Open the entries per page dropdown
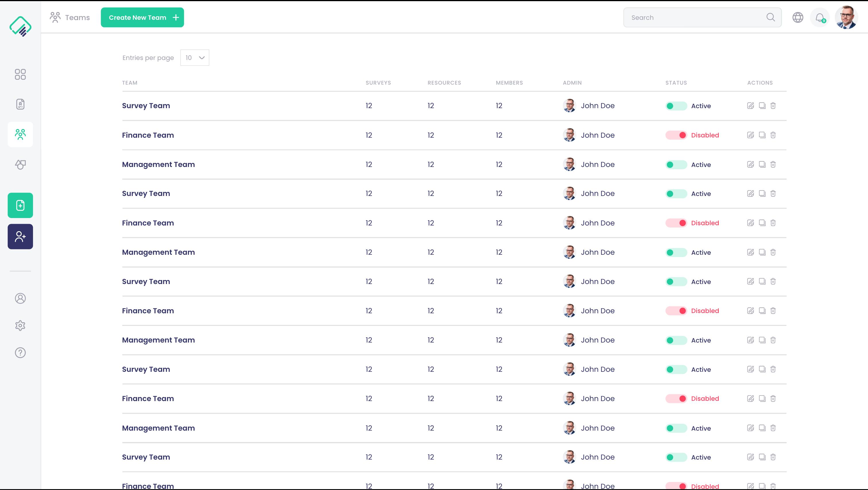Viewport: 868px width, 490px height. 195,58
